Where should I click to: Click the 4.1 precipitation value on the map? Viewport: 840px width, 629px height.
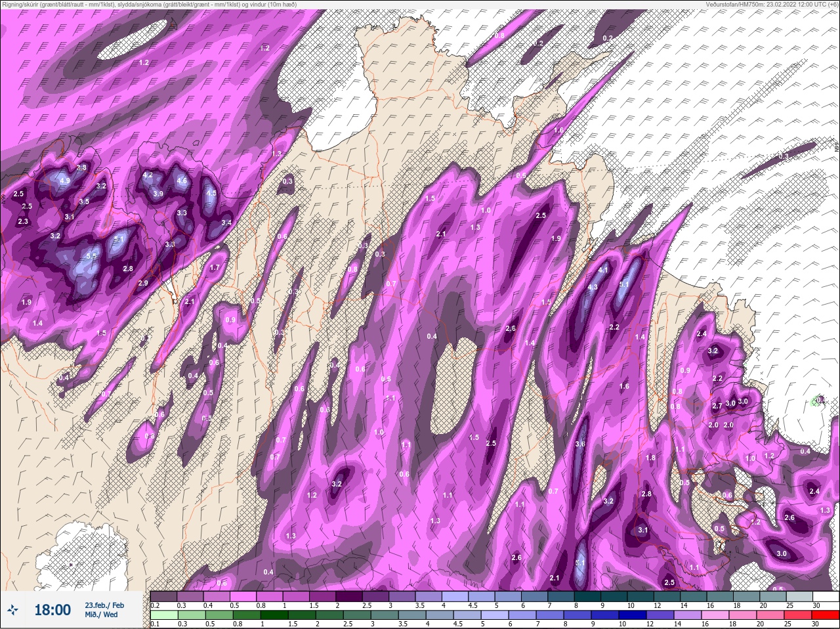point(604,270)
